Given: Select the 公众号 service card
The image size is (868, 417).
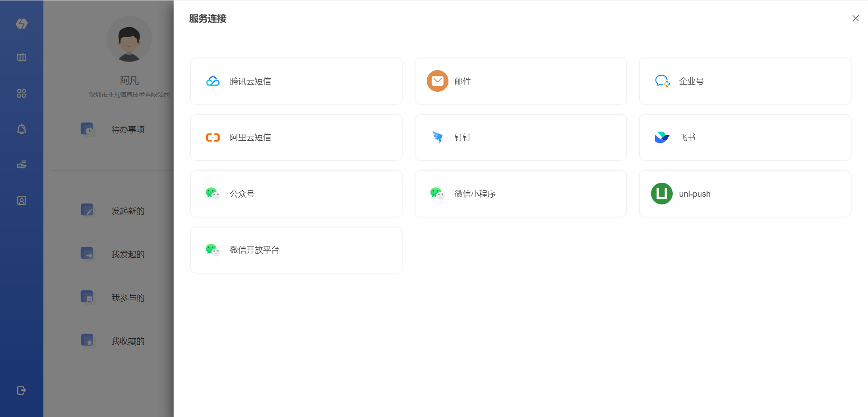Looking at the screenshot, I should [x=296, y=194].
